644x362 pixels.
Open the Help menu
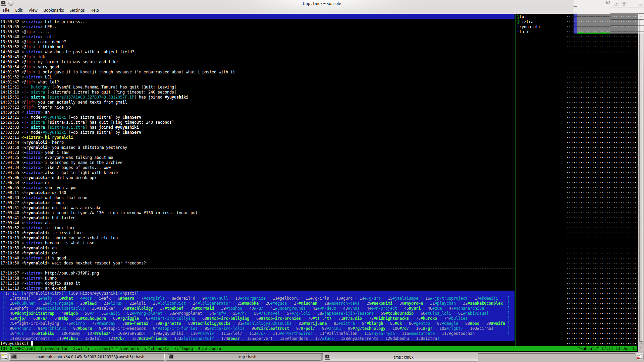tap(95, 10)
